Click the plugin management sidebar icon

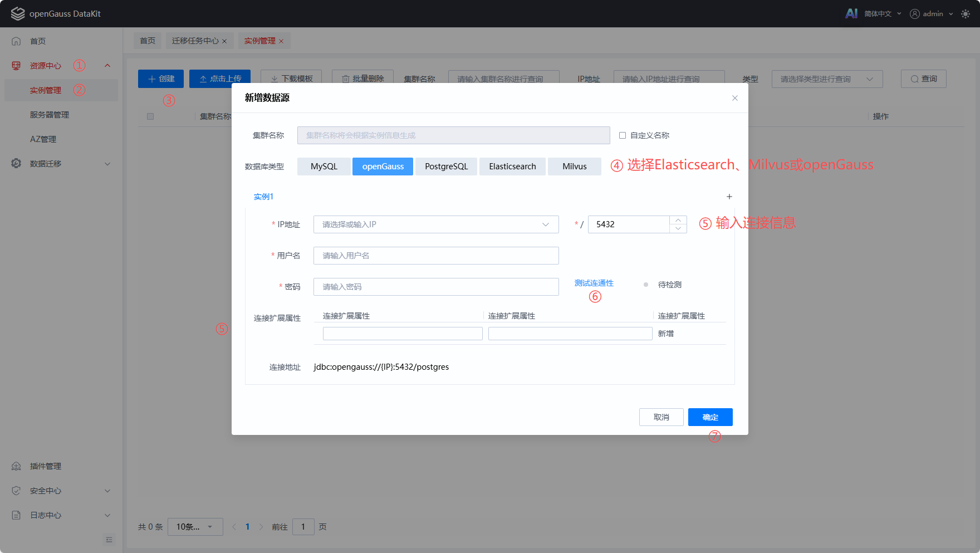16,466
